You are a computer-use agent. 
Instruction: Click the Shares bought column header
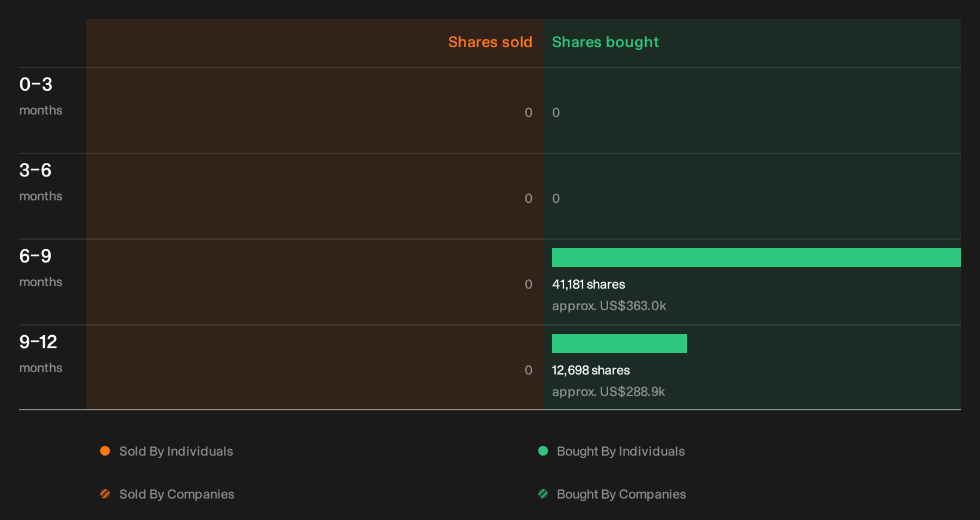605,42
